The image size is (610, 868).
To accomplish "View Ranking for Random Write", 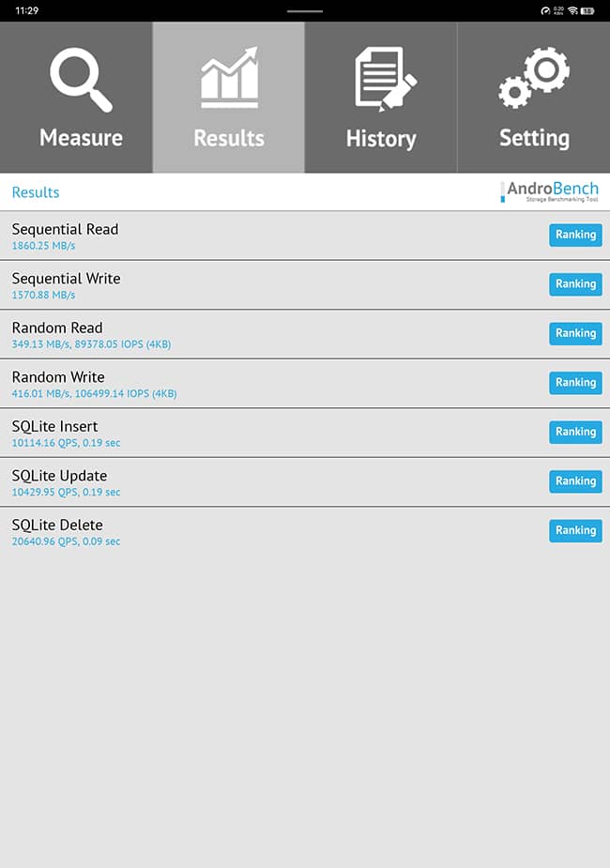I will 575,383.
